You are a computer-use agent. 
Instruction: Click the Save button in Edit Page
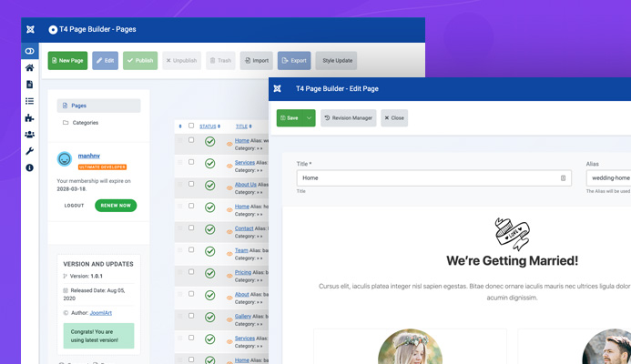point(290,118)
